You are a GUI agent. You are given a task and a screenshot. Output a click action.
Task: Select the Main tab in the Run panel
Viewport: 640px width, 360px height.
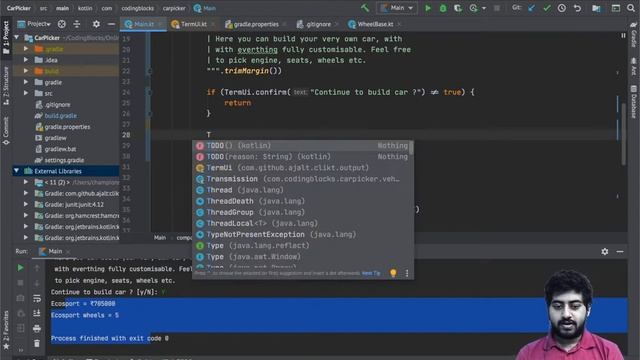[x=54, y=251]
